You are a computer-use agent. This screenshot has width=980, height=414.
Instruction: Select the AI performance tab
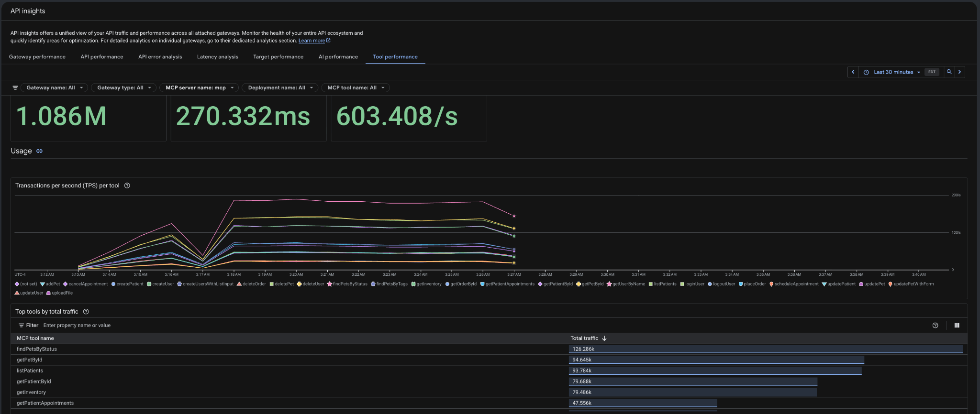[338, 57]
